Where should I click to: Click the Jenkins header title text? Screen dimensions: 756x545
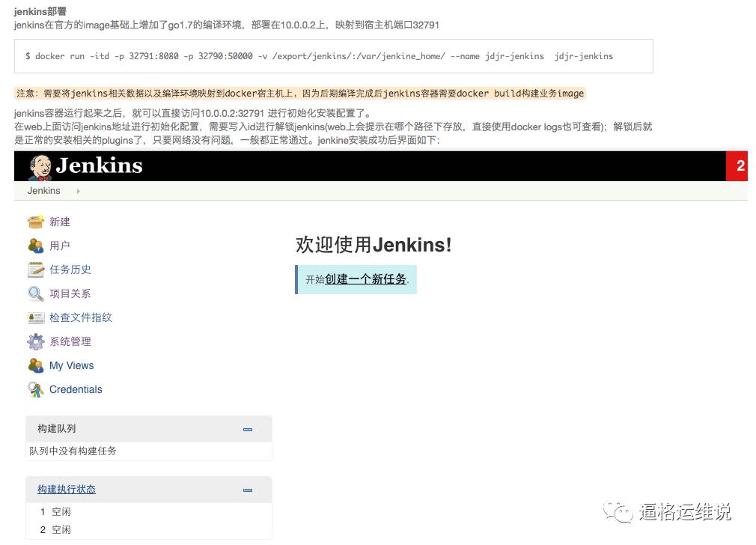pyautogui.click(x=100, y=166)
